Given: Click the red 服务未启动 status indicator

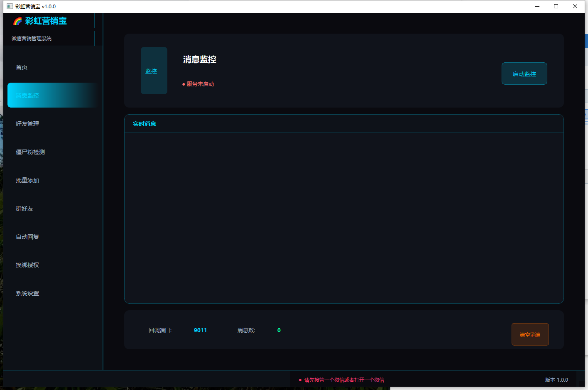Looking at the screenshot, I should click(198, 84).
